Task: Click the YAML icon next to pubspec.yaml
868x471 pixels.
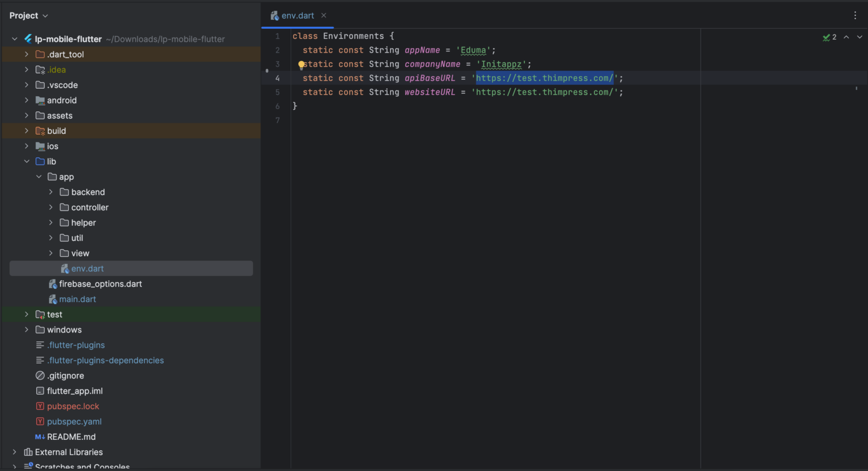Action: (39, 421)
